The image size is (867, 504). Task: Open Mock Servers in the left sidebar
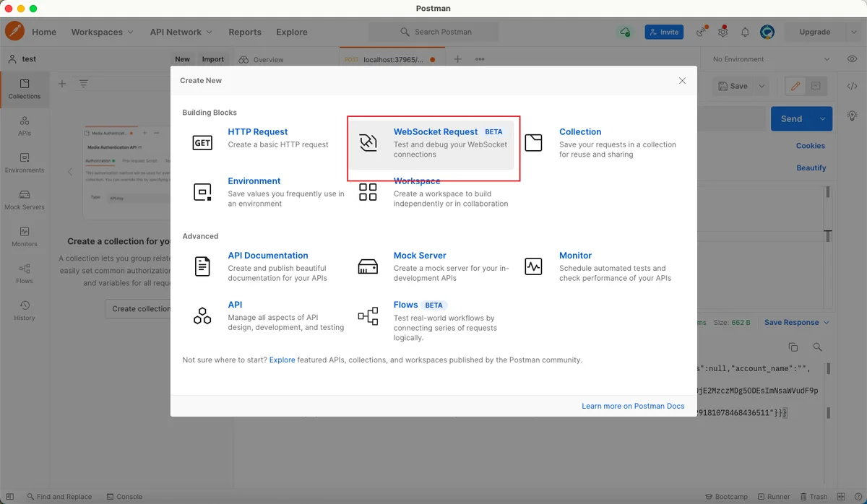(25, 200)
